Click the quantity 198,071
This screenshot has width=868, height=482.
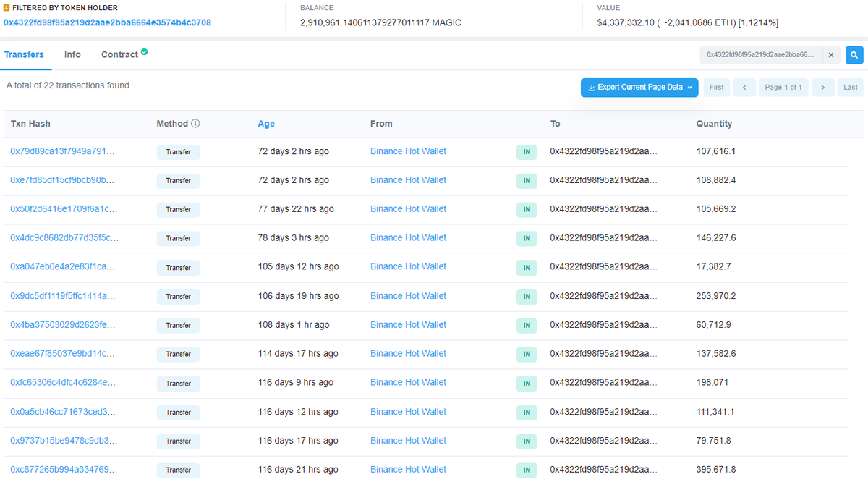coord(712,383)
